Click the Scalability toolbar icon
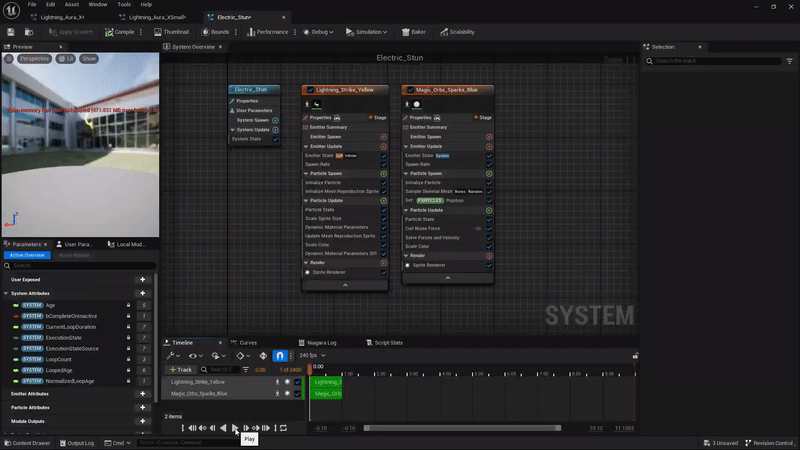Image resolution: width=800 pixels, height=450 pixels. click(456, 32)
